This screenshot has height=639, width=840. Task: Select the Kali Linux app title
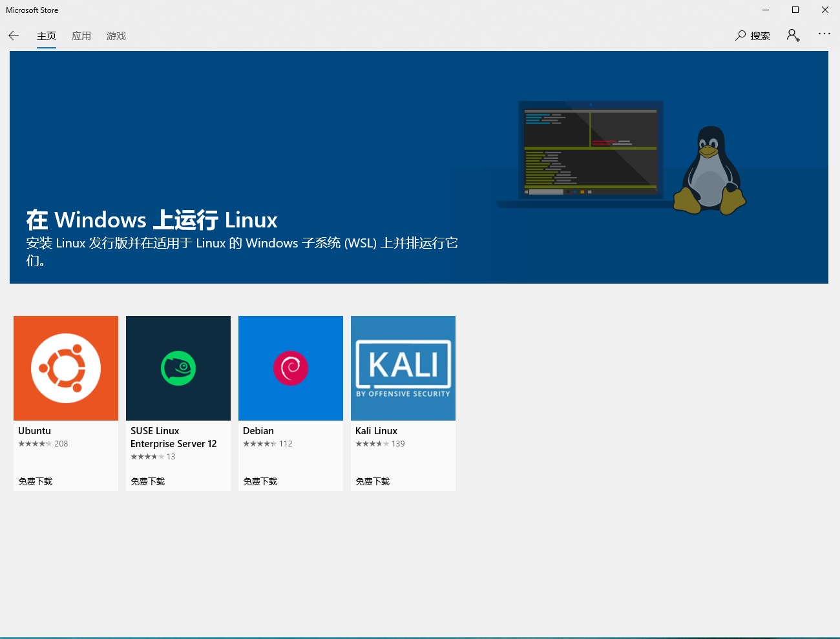[376, 431]
